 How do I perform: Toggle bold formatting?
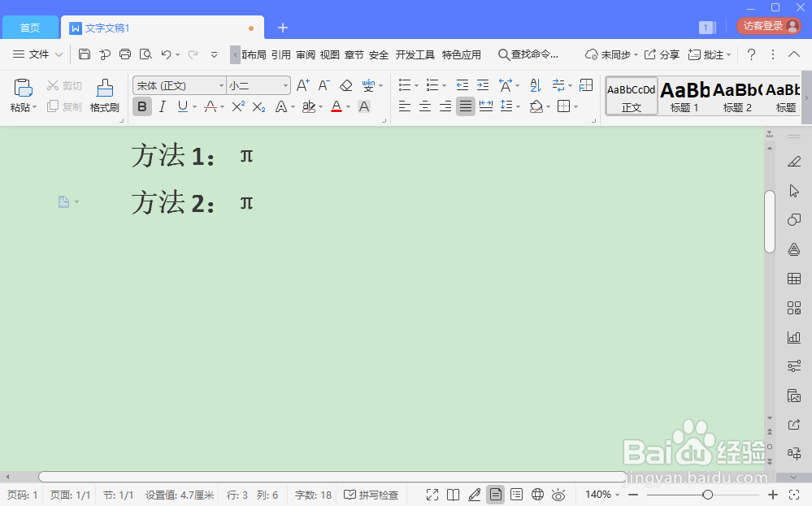point(141,106)
